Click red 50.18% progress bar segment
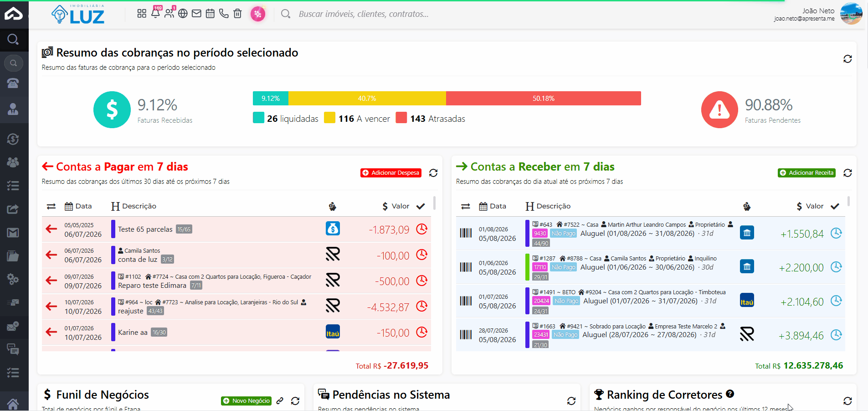 544,98
